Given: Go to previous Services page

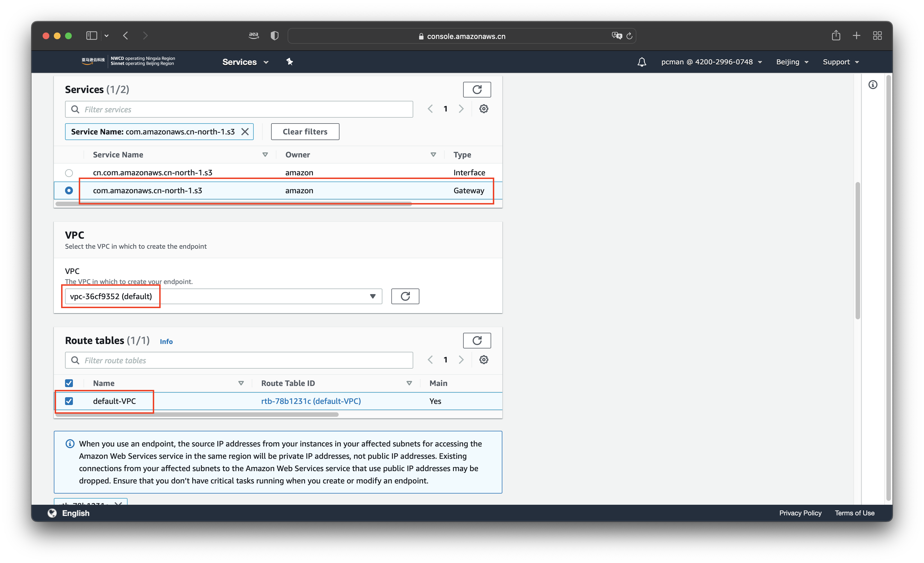Looking at the screenshot, I should (430, 109).
